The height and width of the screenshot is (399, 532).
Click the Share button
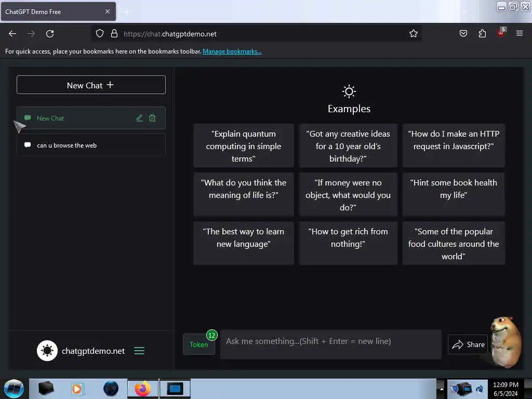click(468, 344)
